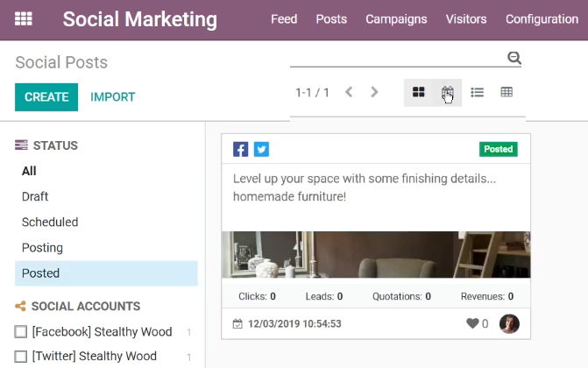
Task: Click inside the search input field
Action: point(398,58)
